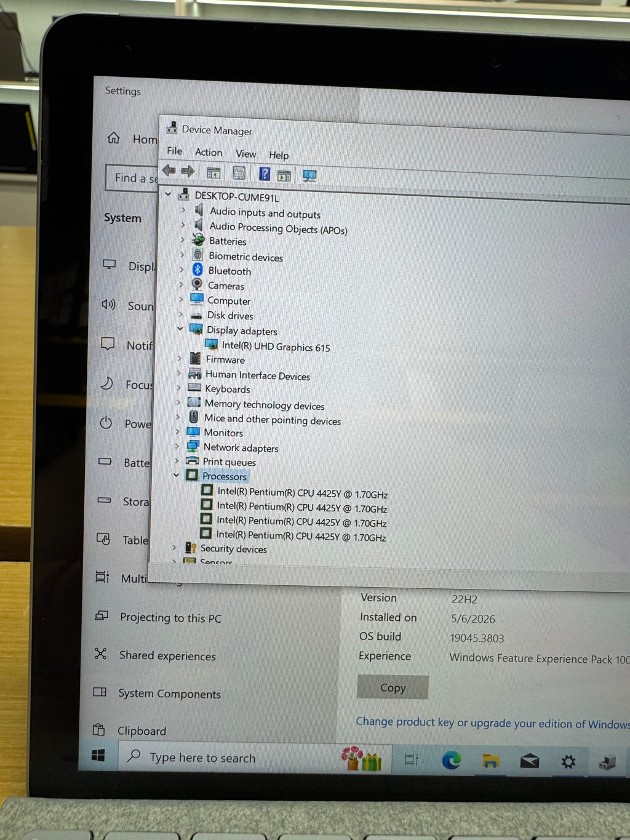
Task: Open Microsoft Edge from the taskbar
Action: pyautogui.click(x=452, y=761)
